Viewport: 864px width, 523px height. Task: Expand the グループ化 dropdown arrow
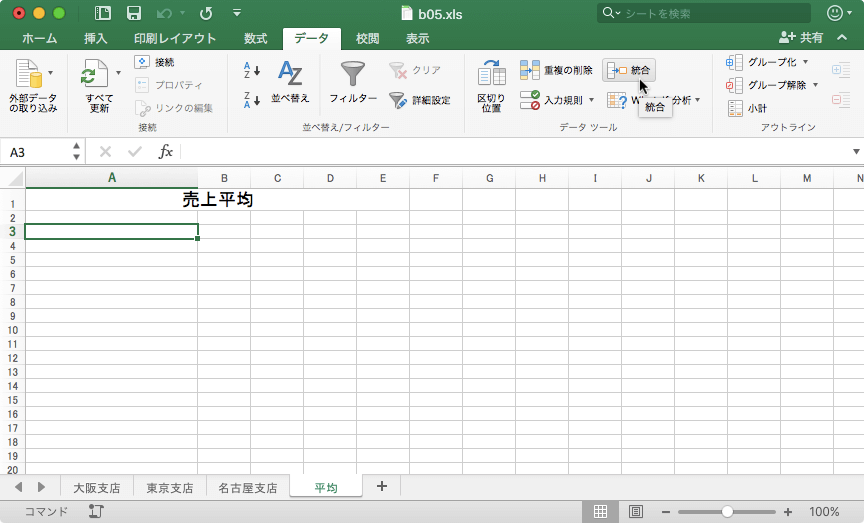(806, 62)
